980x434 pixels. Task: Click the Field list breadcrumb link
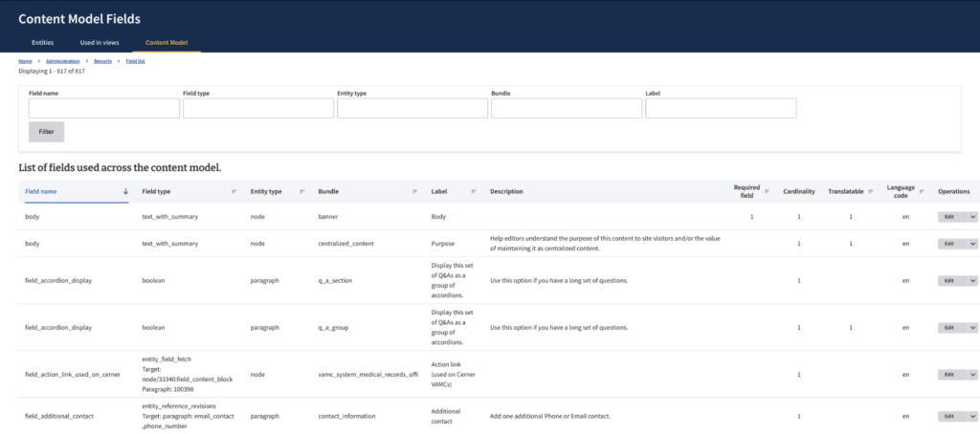tap(136, 61)
